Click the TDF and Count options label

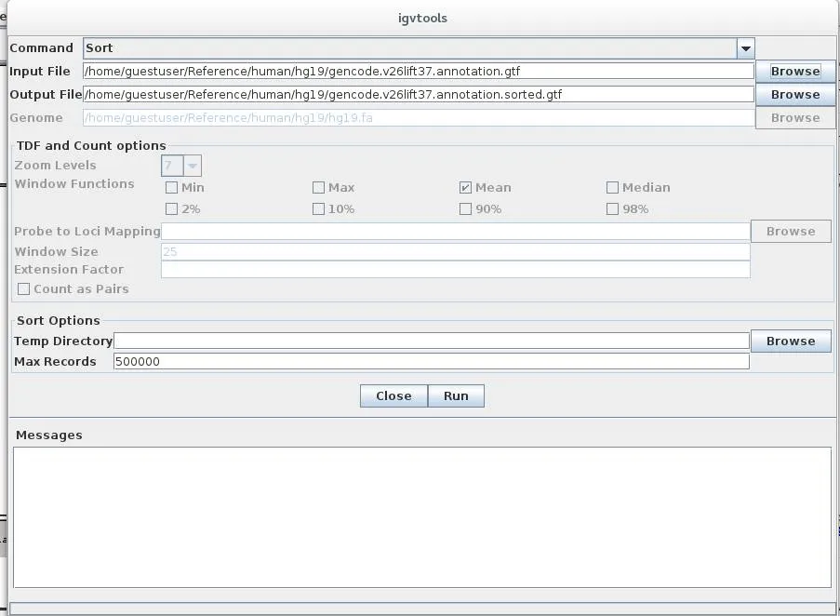point(91,146)
